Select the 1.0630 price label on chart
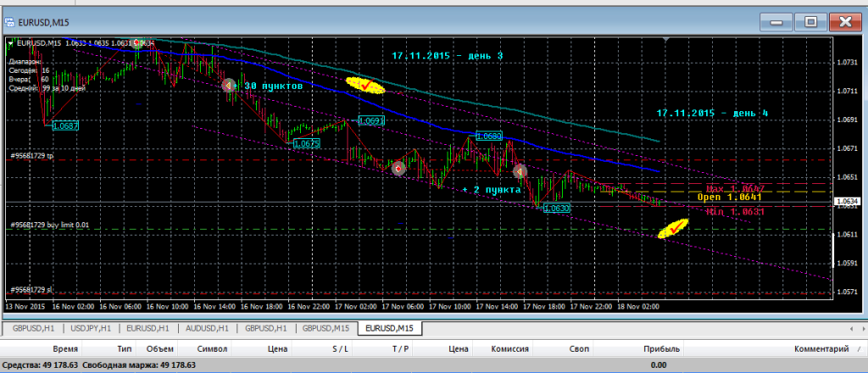This screenshot has width=868, height=373. 557,209
